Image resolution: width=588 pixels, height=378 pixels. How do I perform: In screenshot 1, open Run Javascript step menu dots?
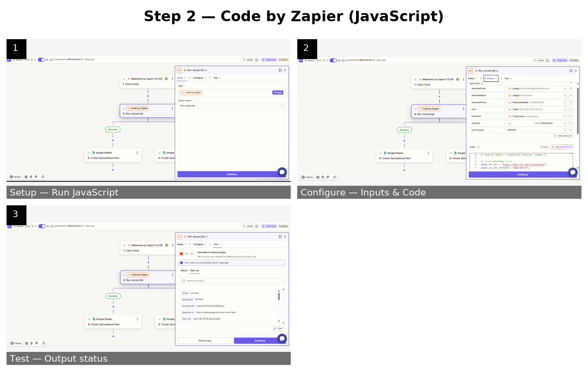172,108
